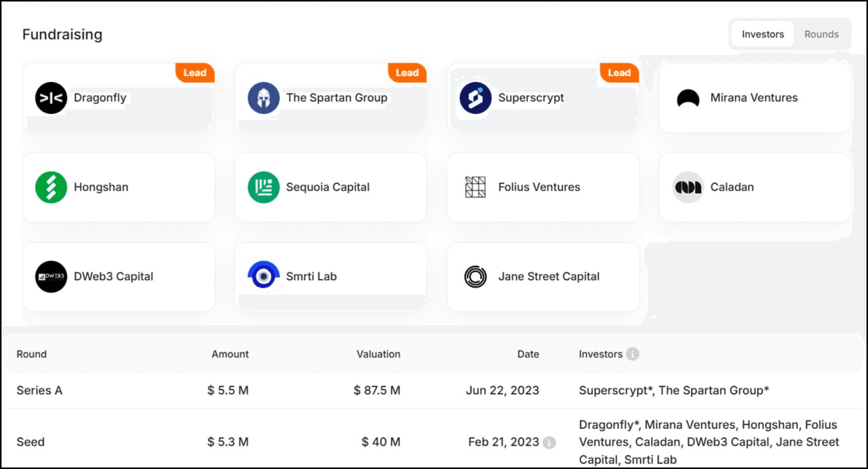Open the Seed round row
Image resolution: width=868 pixels, height=469 pixels.
tap(31, 442)
